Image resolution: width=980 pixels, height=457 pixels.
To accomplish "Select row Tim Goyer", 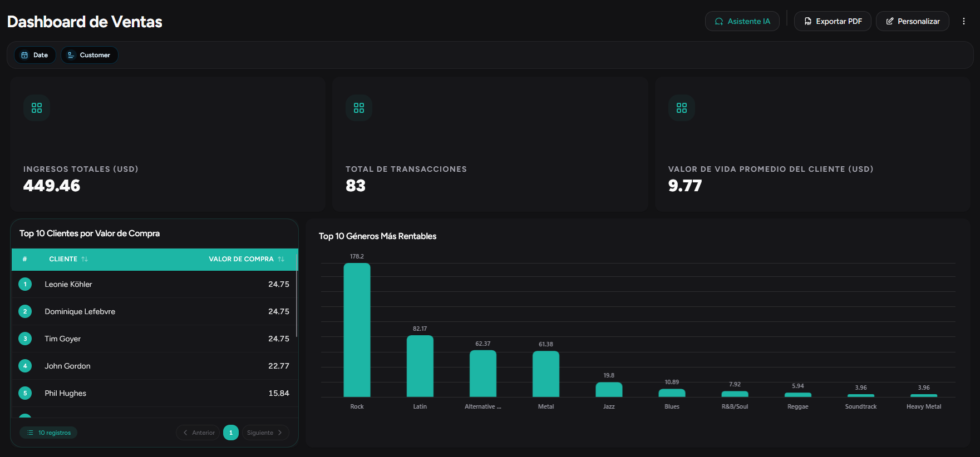I will tap(154, 339).
